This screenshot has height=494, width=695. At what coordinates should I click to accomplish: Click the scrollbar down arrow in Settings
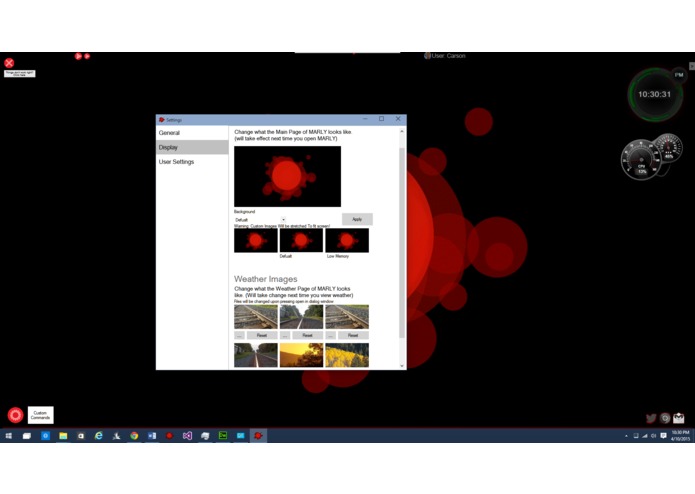(402, 366)
